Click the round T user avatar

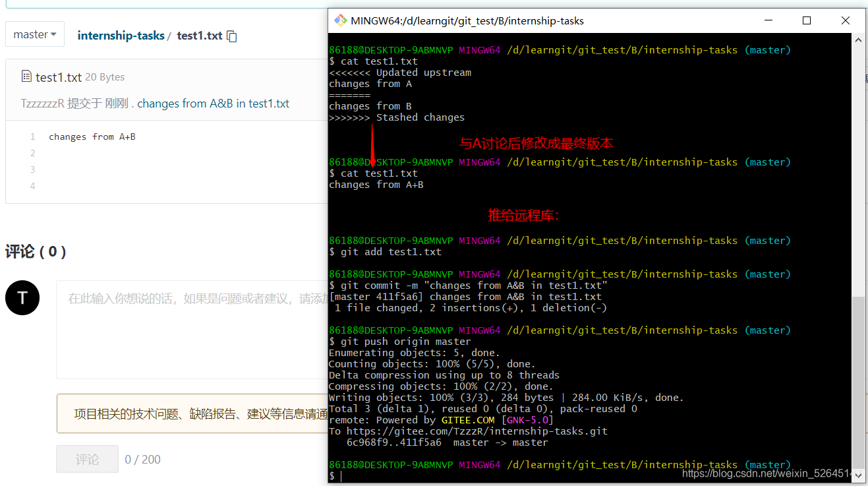click(22, 297)
